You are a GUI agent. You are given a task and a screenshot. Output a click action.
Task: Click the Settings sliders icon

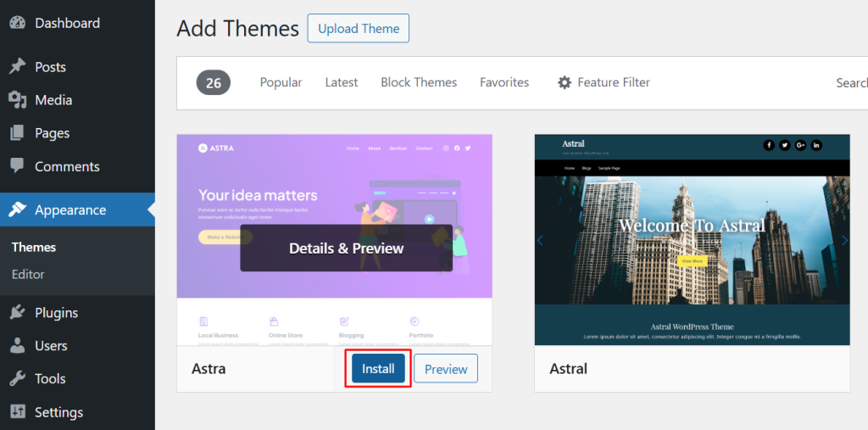coord(17,412)
